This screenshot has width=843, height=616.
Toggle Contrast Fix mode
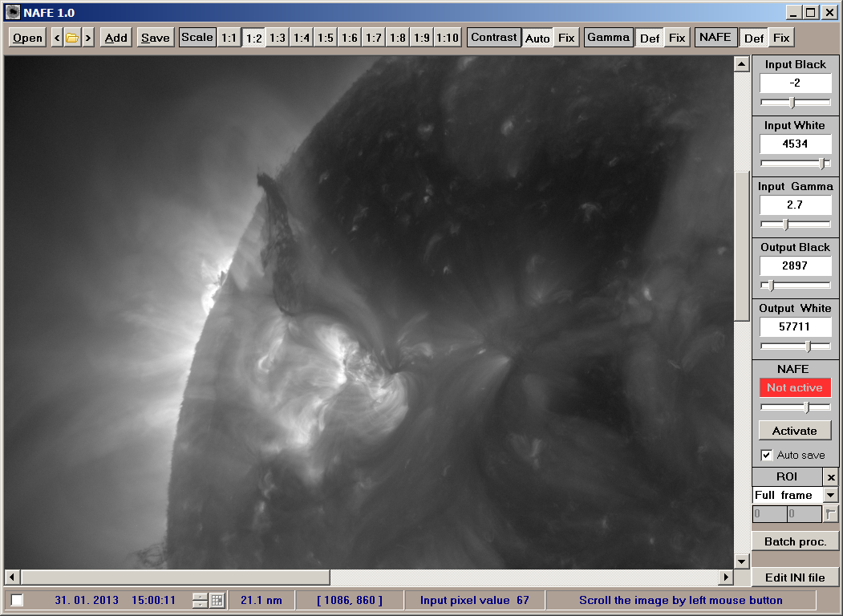pyautogui.click(x=566, y=38)
